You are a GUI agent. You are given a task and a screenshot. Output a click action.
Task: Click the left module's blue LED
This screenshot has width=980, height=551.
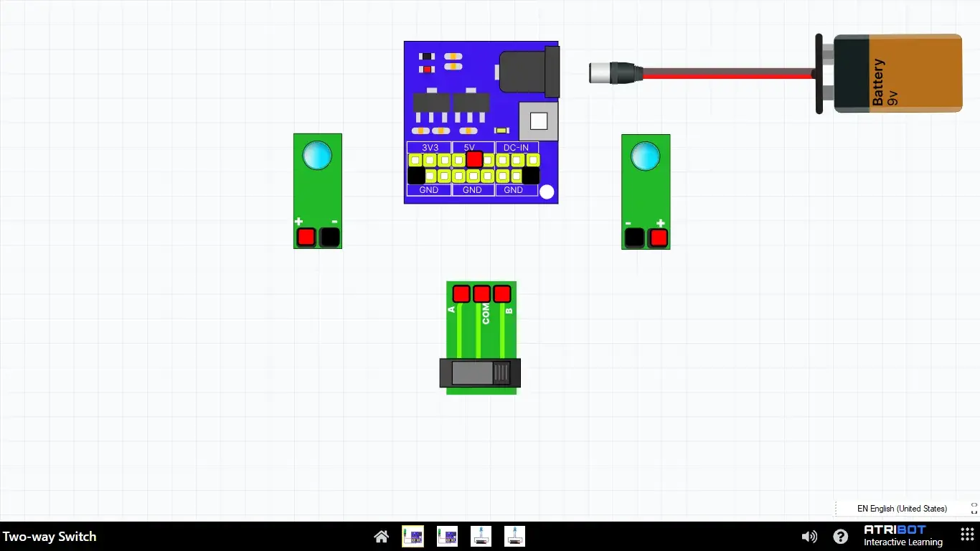tap(317, 156)
